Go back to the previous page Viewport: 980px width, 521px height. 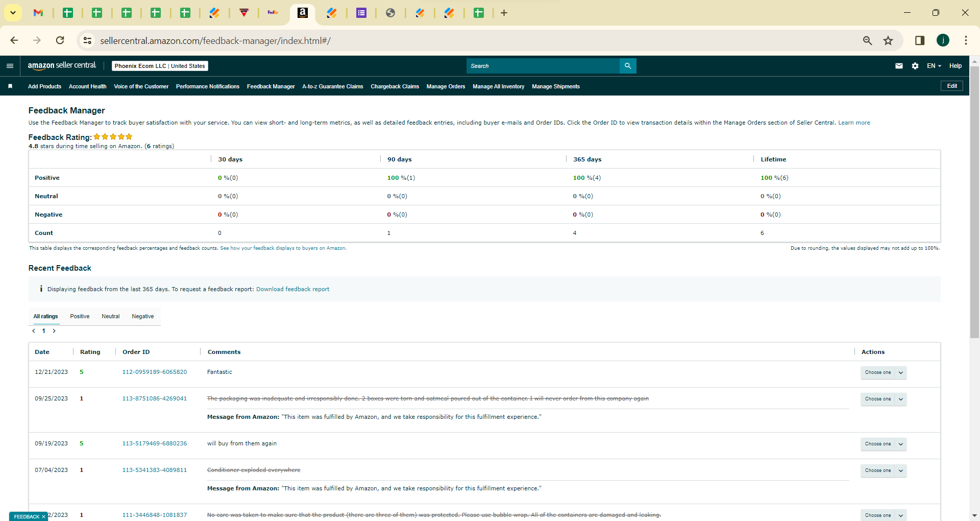pos(14,40)
